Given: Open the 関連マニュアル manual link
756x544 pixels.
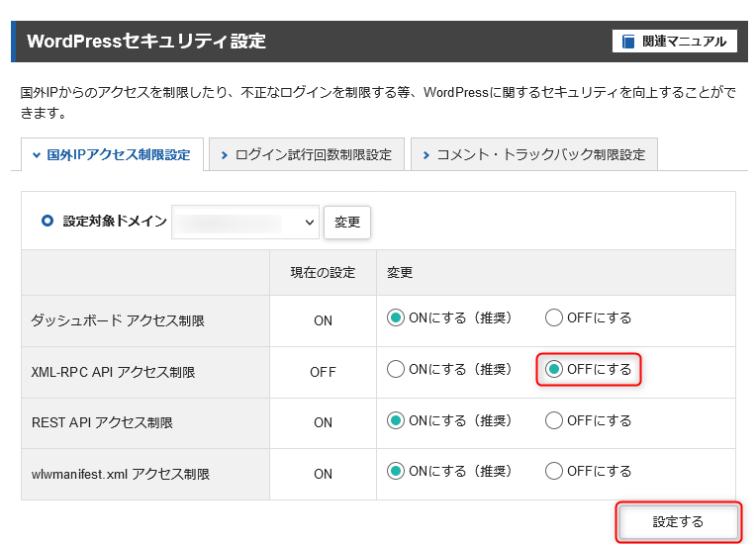Looking at the screenshot, I should tap(675, 42).
